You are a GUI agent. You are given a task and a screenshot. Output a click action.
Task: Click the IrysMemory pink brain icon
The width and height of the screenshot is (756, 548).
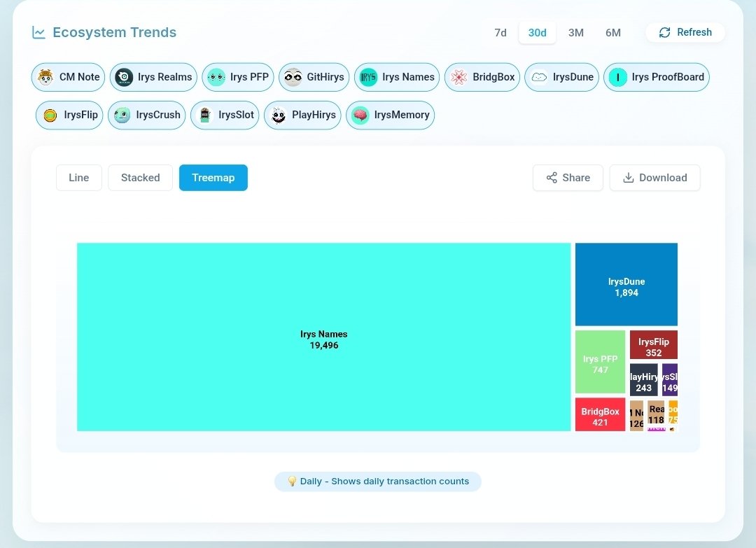(360, 115)
